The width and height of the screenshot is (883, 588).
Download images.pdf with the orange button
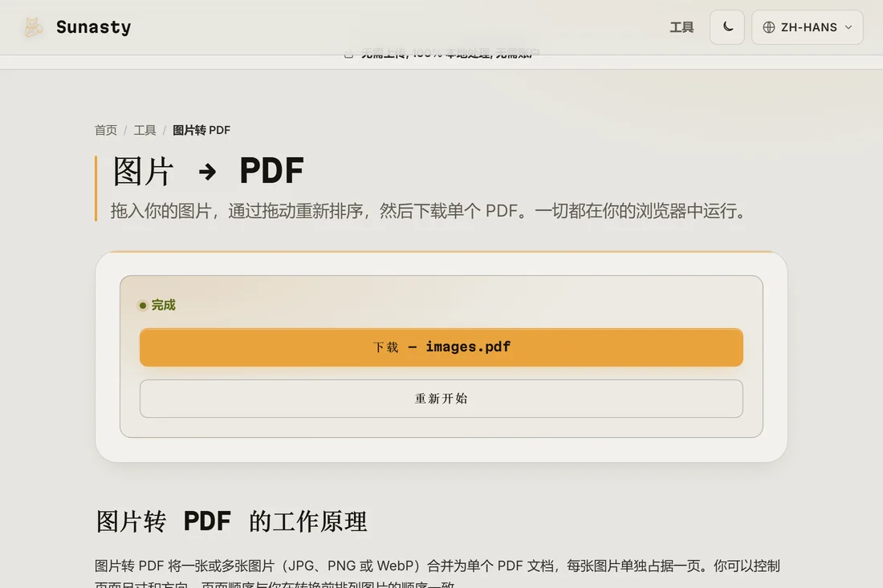tap(441, 347)
